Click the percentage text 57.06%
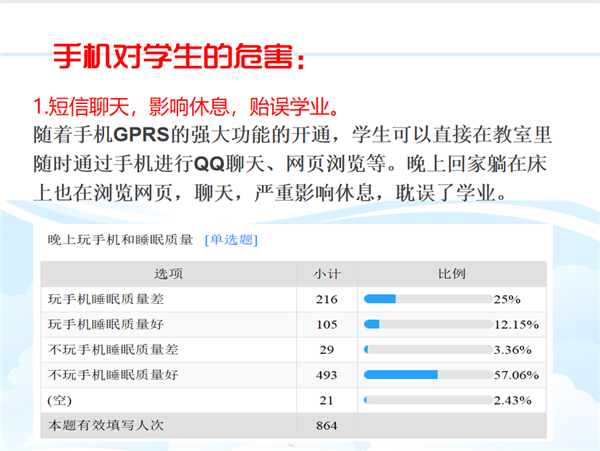This screenshot has width=600, height=451. (517, 375)
